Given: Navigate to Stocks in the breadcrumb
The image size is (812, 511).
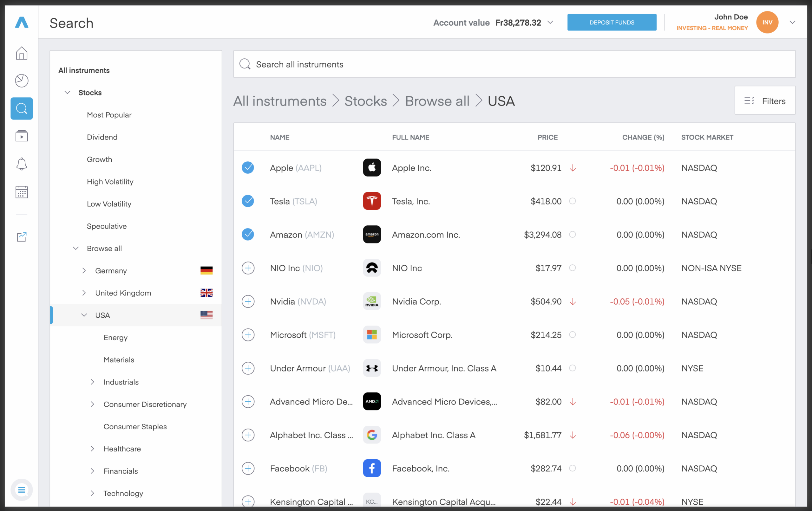Looking at the screenshot, I should coord(365,101).
